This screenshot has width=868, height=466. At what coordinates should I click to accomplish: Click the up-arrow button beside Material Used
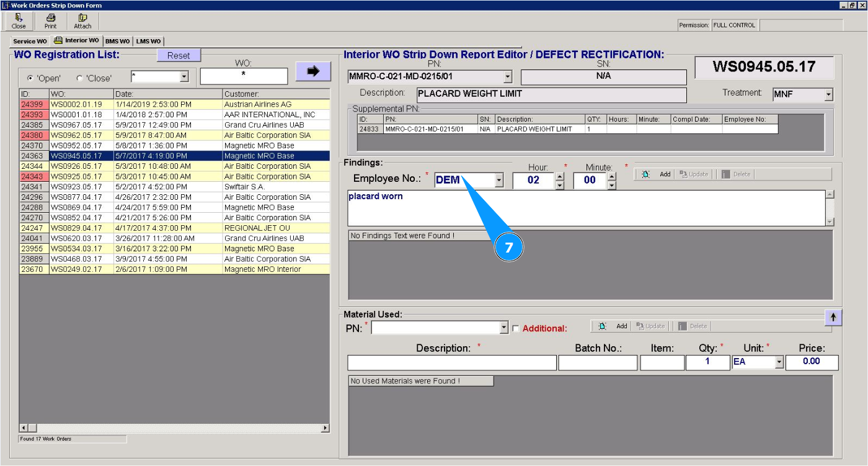[x=833, y=317]
